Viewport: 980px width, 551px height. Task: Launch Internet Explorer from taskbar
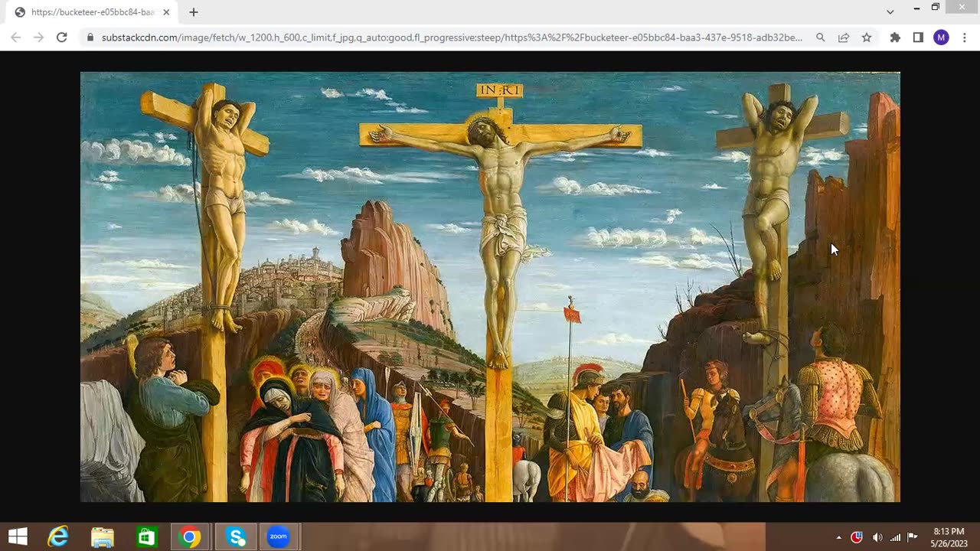tap(58, 536)
